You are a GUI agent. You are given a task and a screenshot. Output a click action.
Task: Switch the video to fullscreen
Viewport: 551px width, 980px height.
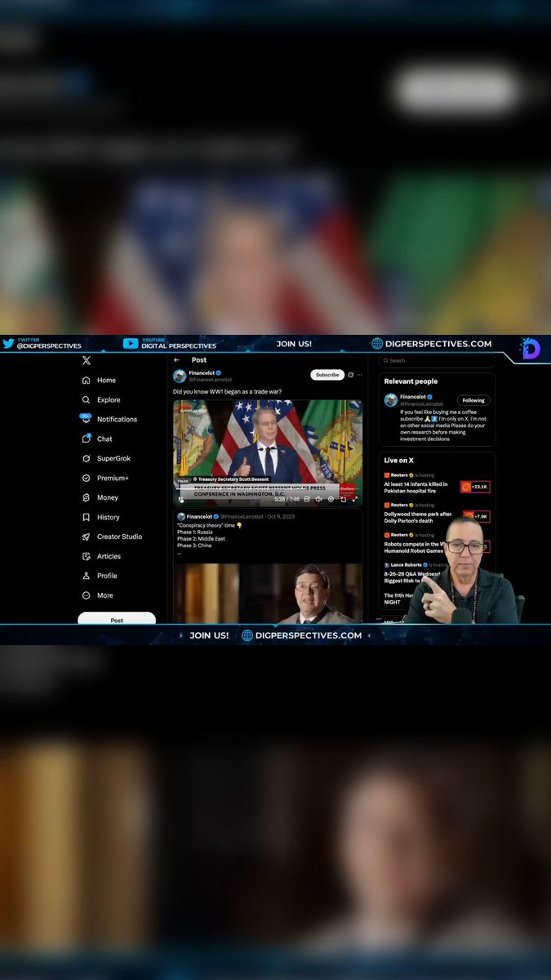pos(354,499)
